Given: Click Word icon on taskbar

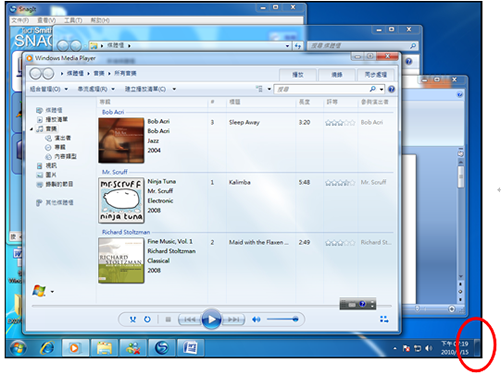Looking at the screenshot, I should 190,348.
